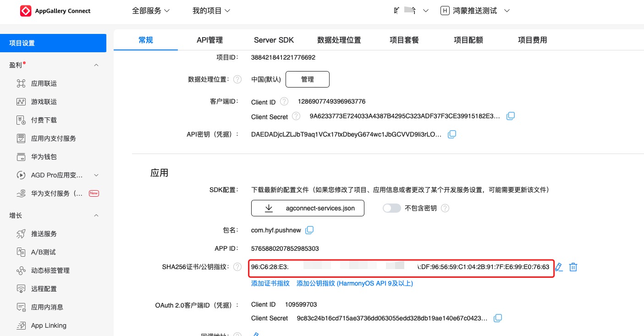Expand the AGD Pro应用变 submenu
644x336 pixels.
coord(96,175)
